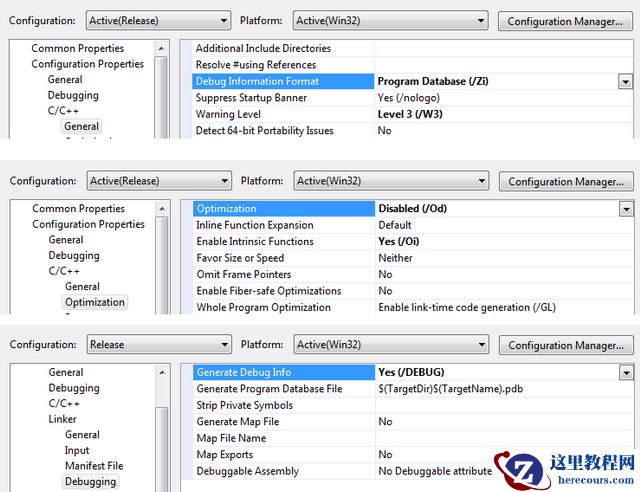Click the Yes (/DEBUG) value
The height and width of the screenshot is (492, 640).
point(411,372)
